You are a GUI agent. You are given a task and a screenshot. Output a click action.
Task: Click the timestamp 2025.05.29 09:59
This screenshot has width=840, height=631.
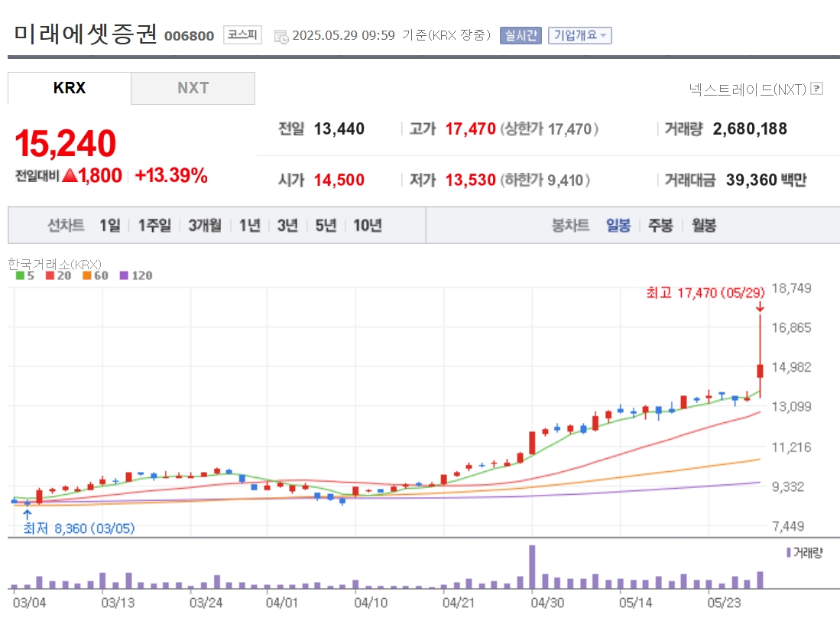343,35
